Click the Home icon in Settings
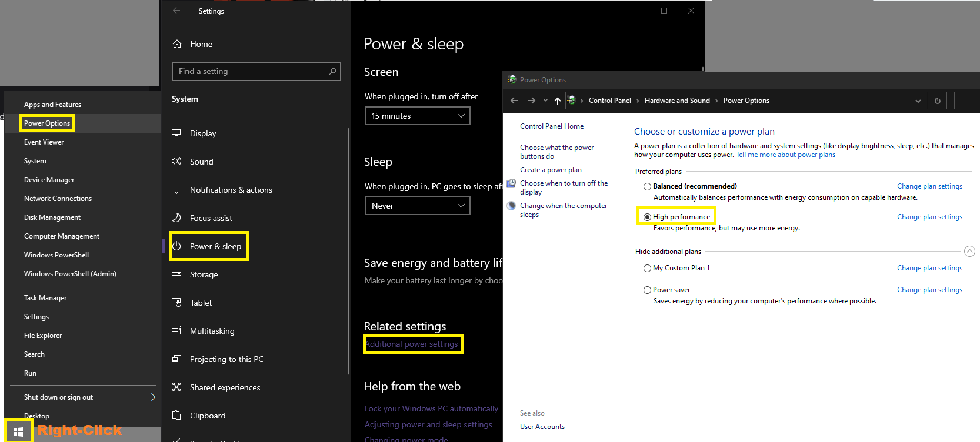This screenshot has width=980, height=442. pyautogui.click(x=177, y=44)
